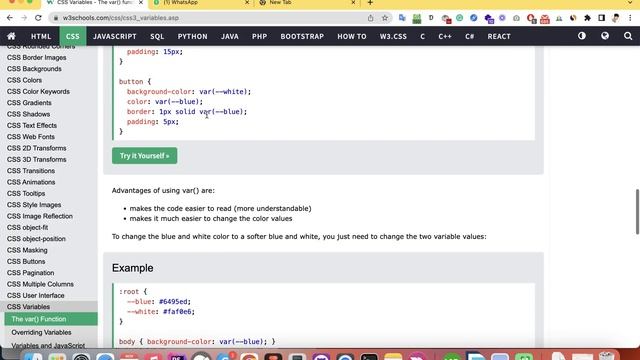Open W3.CSS in top navigation
Screen dimensions: 640x360
pos(393,36)
